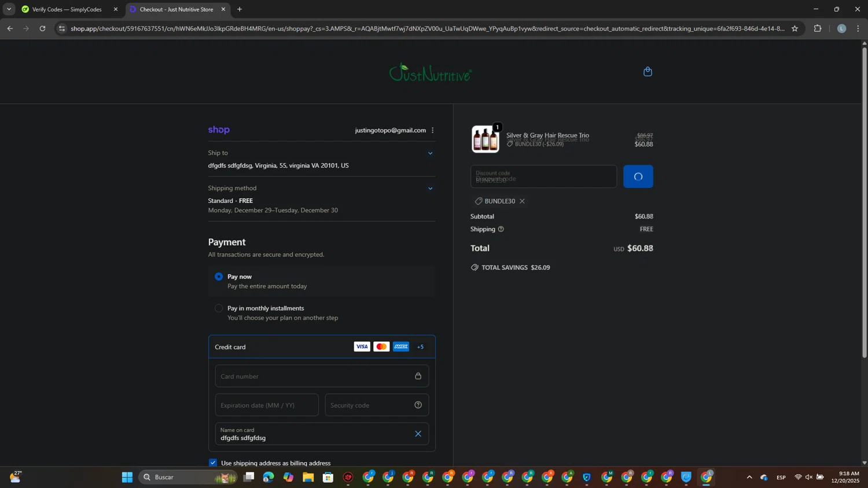
Task: Focus the Security code field
Action: [377, 405]
